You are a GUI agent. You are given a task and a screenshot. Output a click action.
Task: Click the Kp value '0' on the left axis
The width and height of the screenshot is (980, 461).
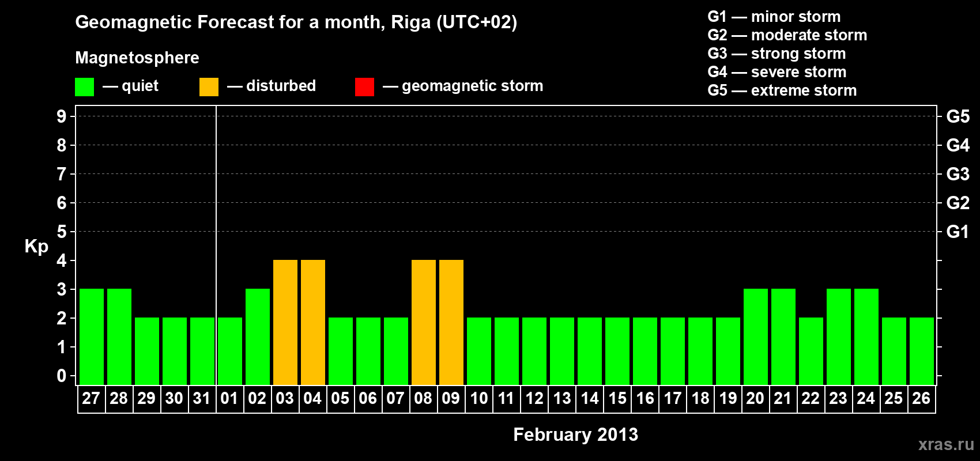pos(62,376)
